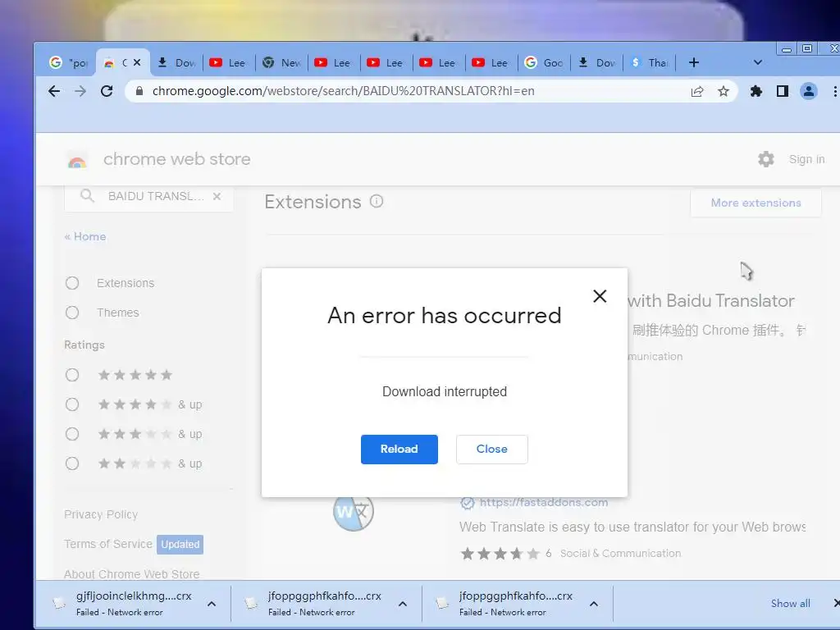The width and height of the screenshot is (840, 630).
Task: Switch to the Goo Google tab
Action: pyautogui.click(x=543, y=62)
